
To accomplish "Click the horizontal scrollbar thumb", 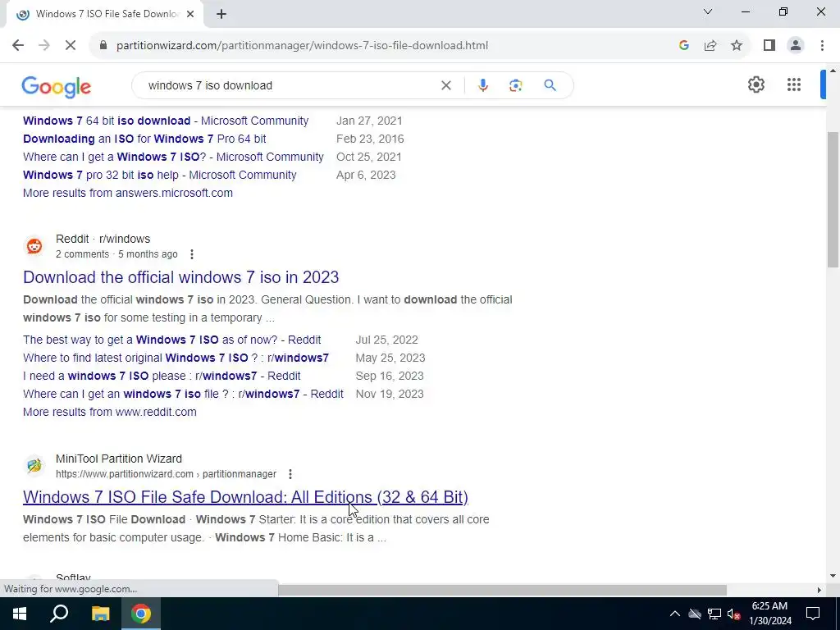I will click(503, 590).
